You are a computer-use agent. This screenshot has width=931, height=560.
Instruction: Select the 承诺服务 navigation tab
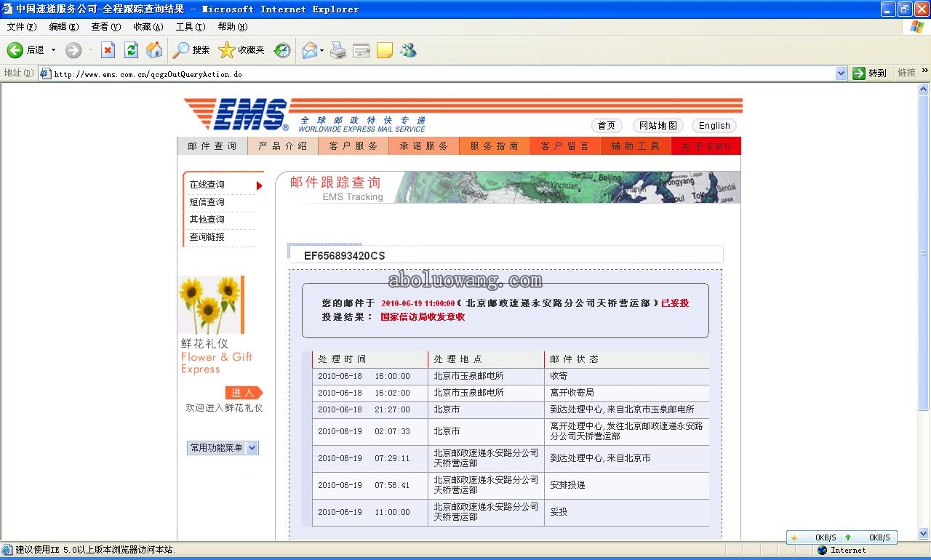tap(424, 145)
